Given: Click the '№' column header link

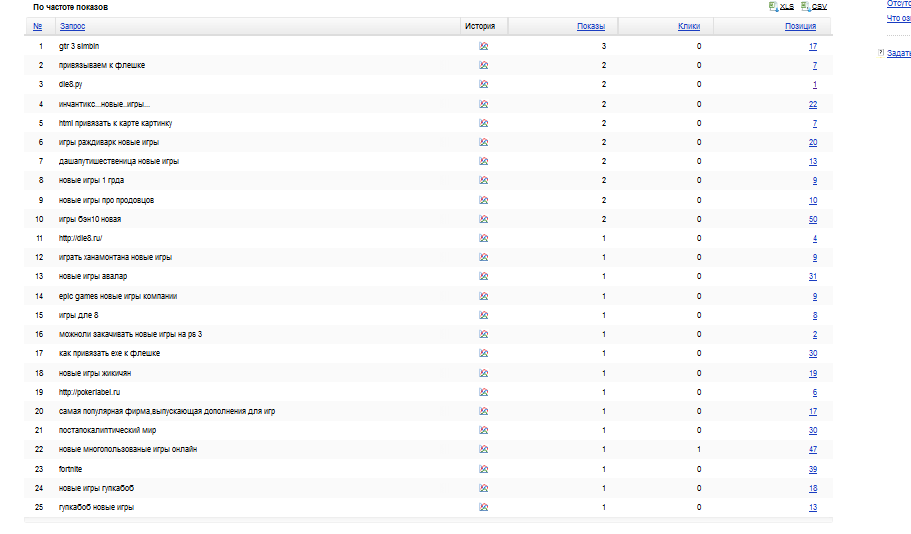Looking at the screenshot, I should [37, 26].
